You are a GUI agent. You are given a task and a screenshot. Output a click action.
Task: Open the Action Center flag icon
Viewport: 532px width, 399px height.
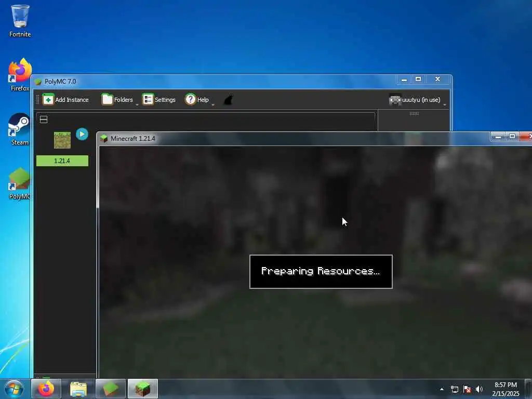(467, 389)
